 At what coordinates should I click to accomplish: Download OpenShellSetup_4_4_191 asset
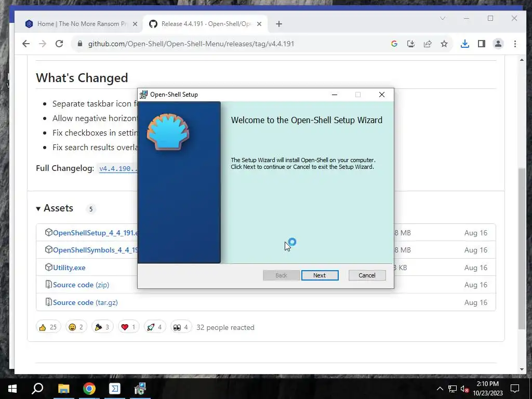coord(96,233)
